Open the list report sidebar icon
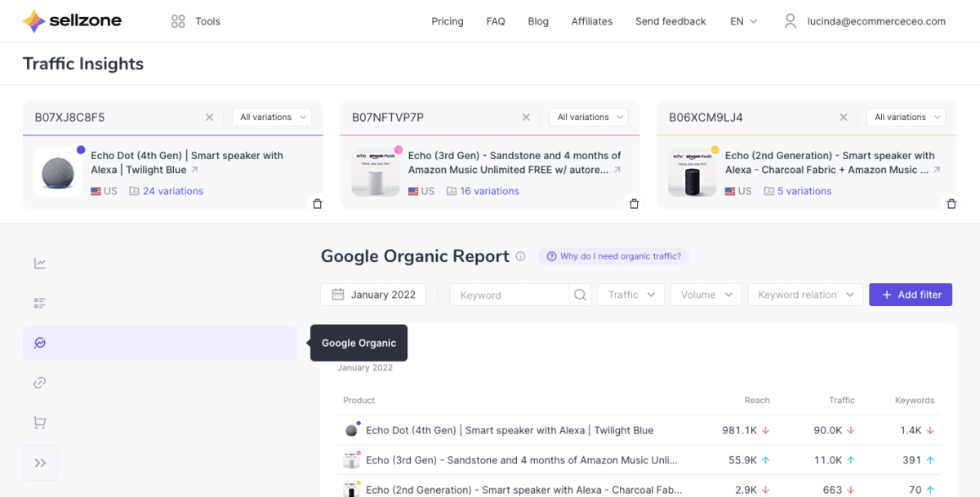The image size is (980, 497). (40, 303)
